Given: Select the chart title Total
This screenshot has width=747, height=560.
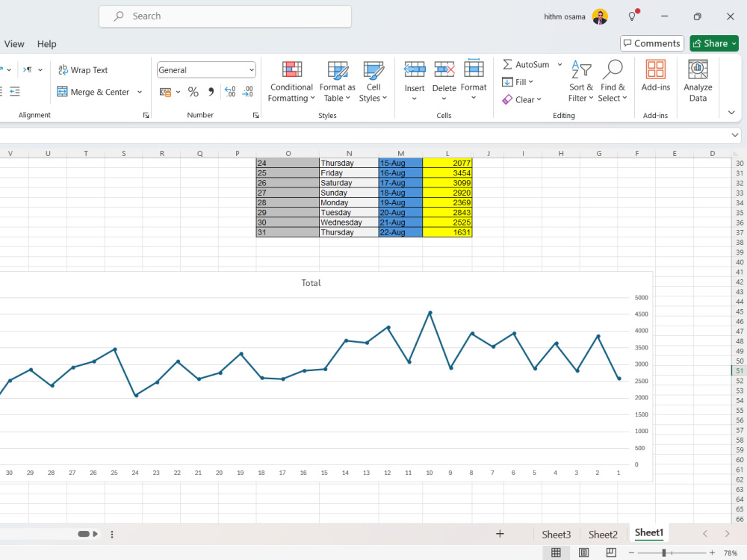Looking at the screenshot, I should 311,283.
